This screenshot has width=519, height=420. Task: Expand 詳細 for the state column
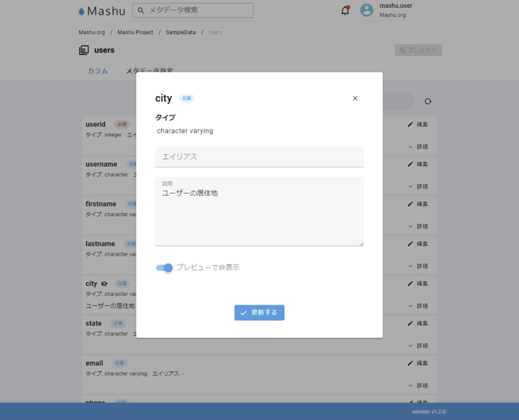tap(418, 346)
